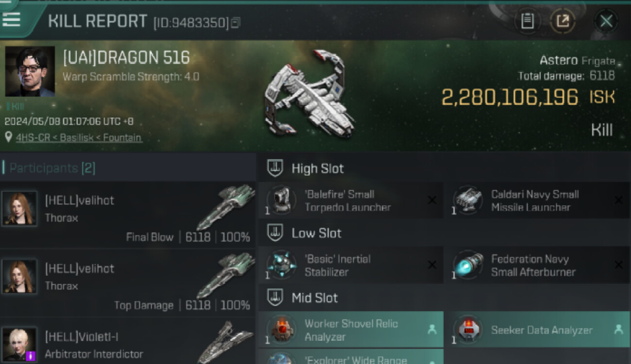Select the 'Balefire' Small Torpedo Launcher icon

281,200
